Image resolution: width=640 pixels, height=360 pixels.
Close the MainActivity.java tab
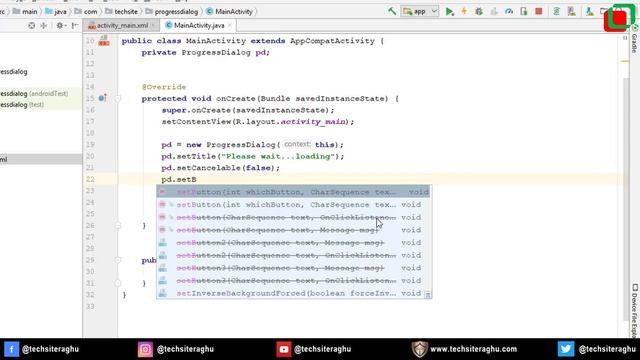click(230, 25)
